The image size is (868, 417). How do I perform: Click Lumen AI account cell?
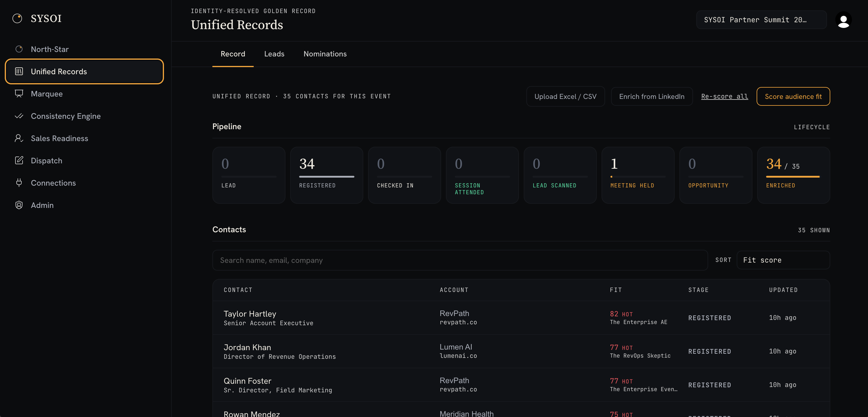coord(458,351)
